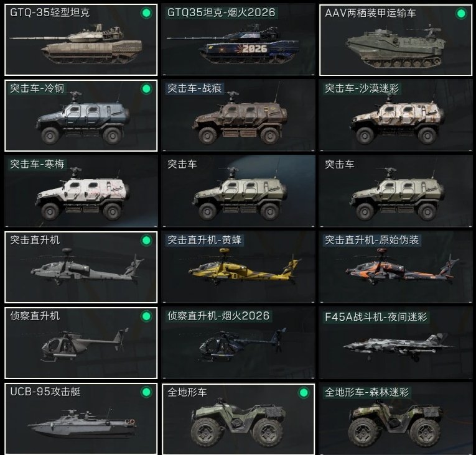Click the green equipped indicator on AAV两栖装甲运输车
This screenshot has width=476, height=455.
pos(461,13)
